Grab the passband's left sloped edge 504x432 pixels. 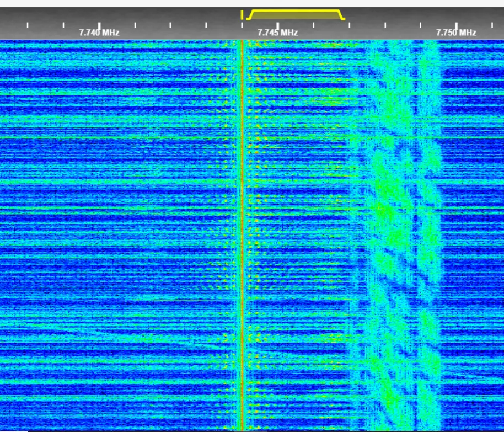[250, 15]
